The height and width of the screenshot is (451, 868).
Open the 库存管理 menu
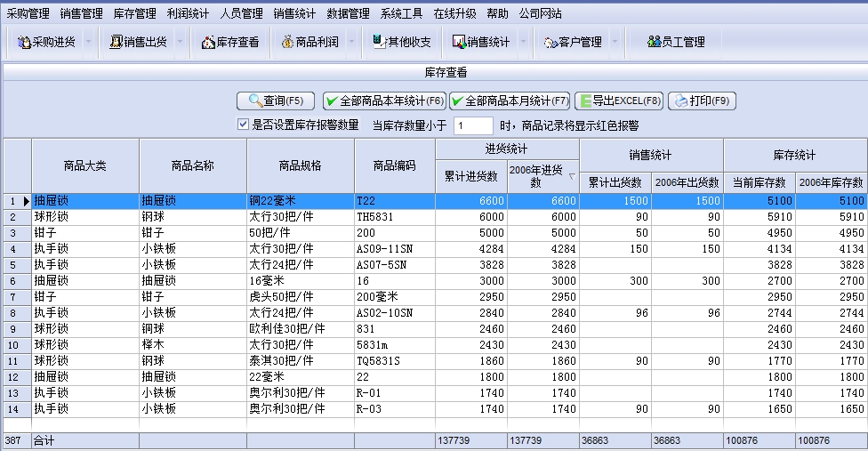[135, 13]
